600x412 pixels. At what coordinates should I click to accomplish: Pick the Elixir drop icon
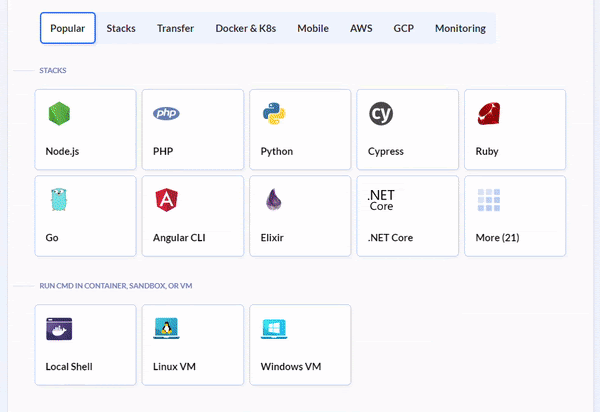[x=274, y=200]
